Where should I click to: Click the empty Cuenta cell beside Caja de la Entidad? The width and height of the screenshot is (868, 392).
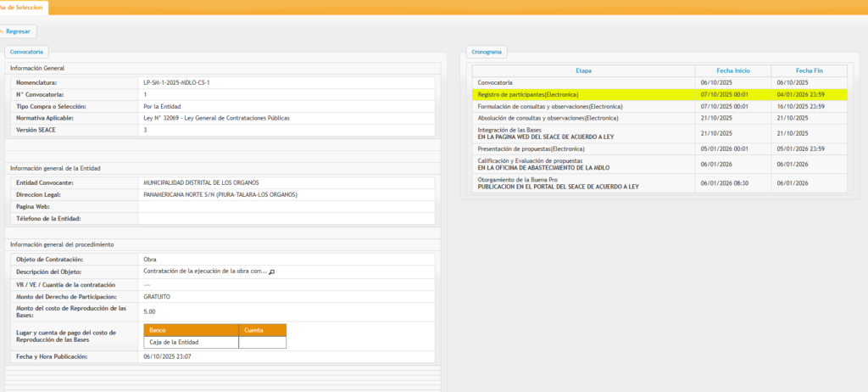[262, 343]
